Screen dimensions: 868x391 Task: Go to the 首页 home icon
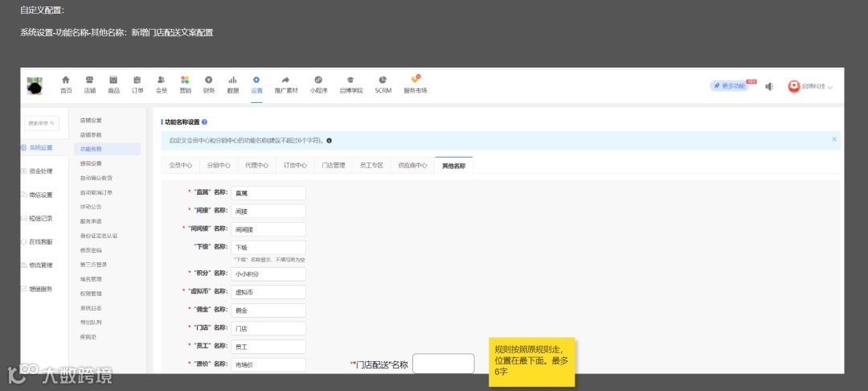tap(66, 80)
